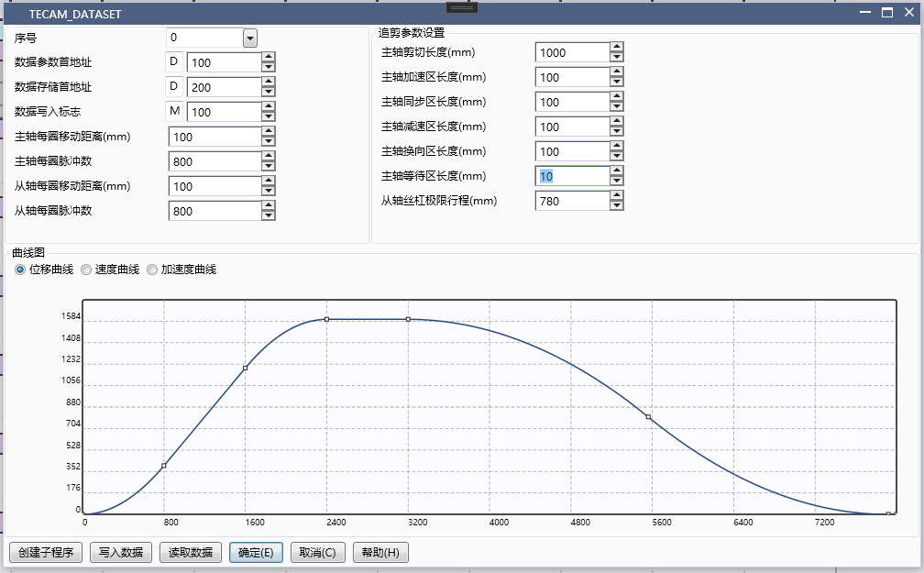Screen dimensions: 924x573
Task: Select the 加速度曲线 radio button
Action: click(151, 270)
